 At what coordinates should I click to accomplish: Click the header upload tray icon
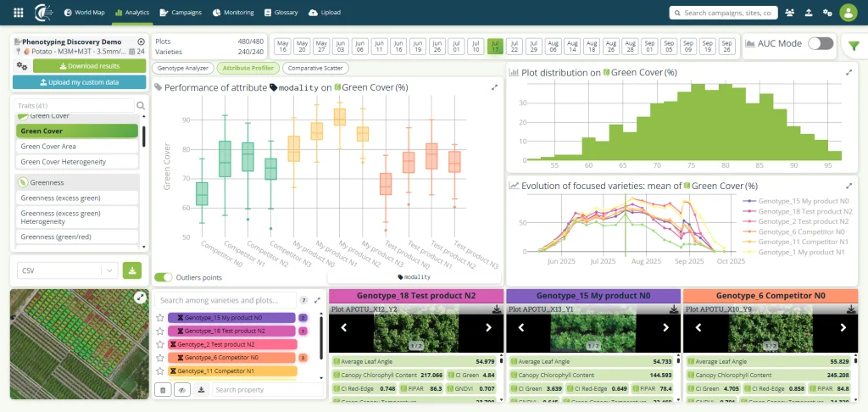coord(809,12)
